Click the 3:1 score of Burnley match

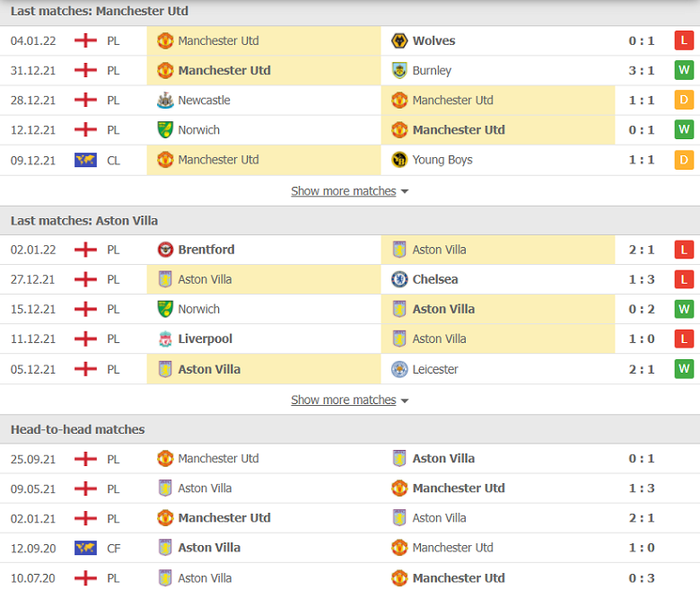click(642, 71)
